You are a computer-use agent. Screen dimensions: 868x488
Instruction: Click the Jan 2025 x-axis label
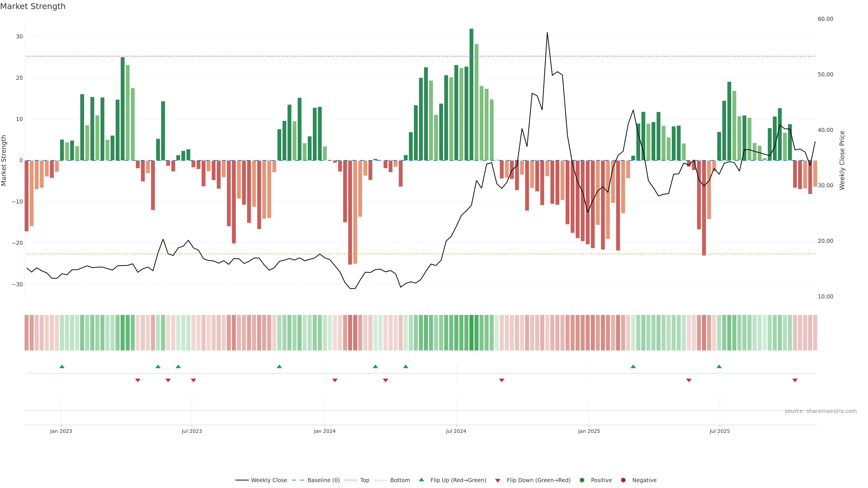[x=589, y=431]
